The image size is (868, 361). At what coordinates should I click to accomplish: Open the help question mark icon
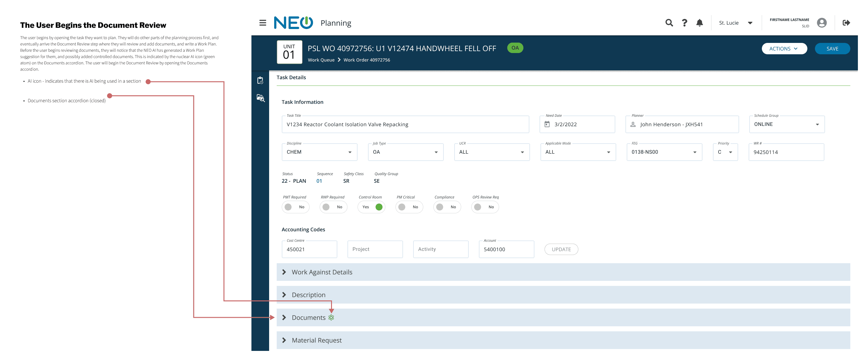click(x=684, y=23)
